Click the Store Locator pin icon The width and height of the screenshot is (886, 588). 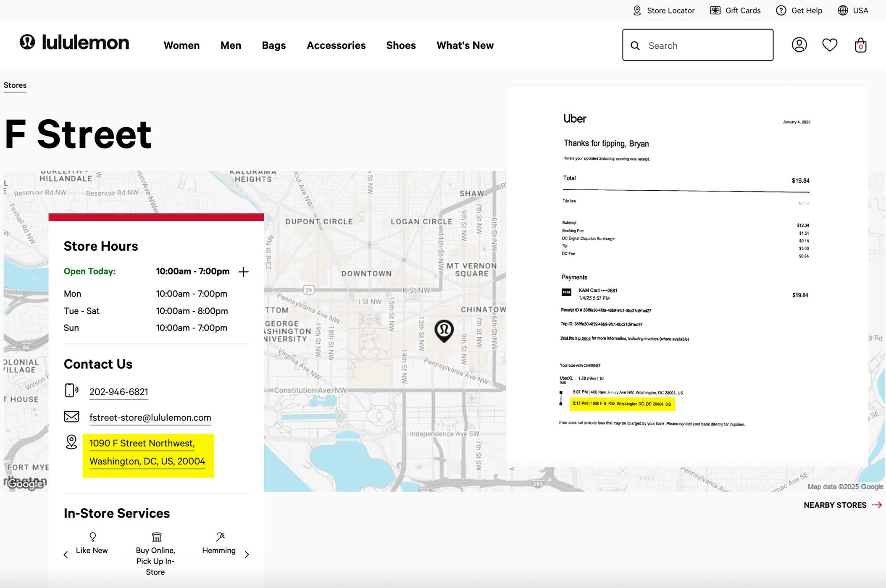point(637,10)
